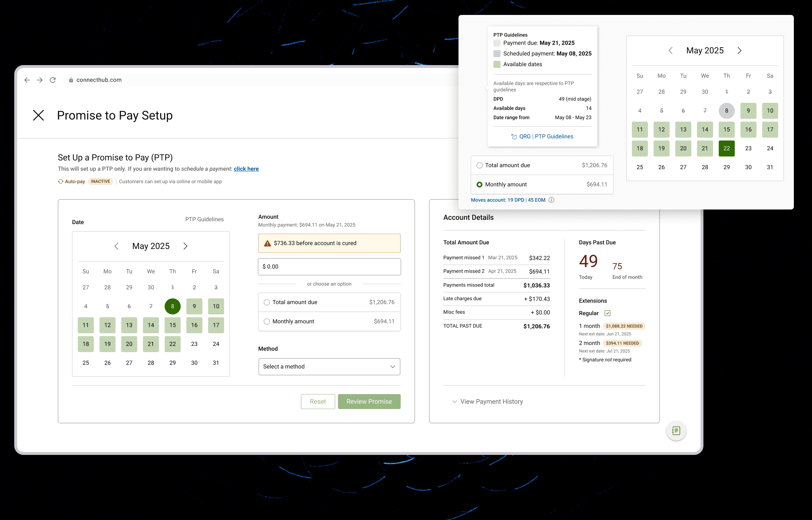This screenshot has width=812, height=520.
Task: Go to next month in popup calendar
Action: click(739, 51)
